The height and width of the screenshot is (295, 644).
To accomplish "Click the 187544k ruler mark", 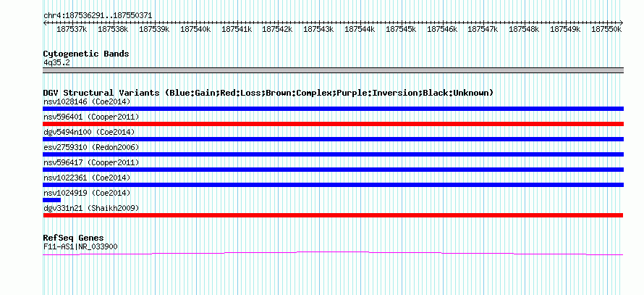I will [360, 29].
